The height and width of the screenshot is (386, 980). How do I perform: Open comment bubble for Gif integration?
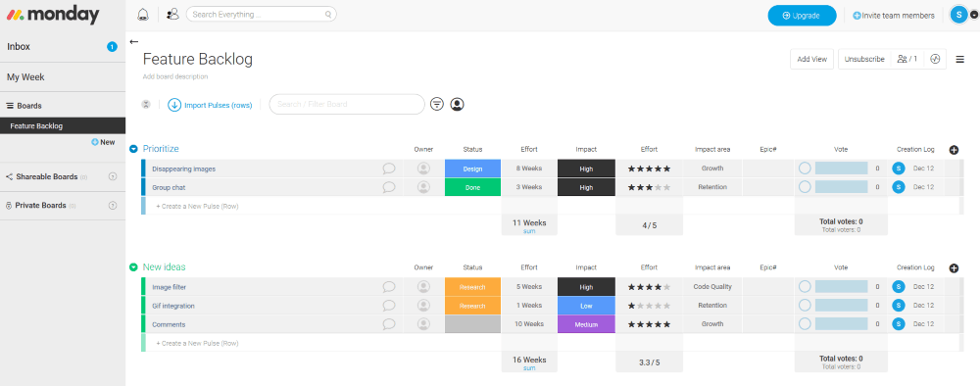[x=389, y=306]
